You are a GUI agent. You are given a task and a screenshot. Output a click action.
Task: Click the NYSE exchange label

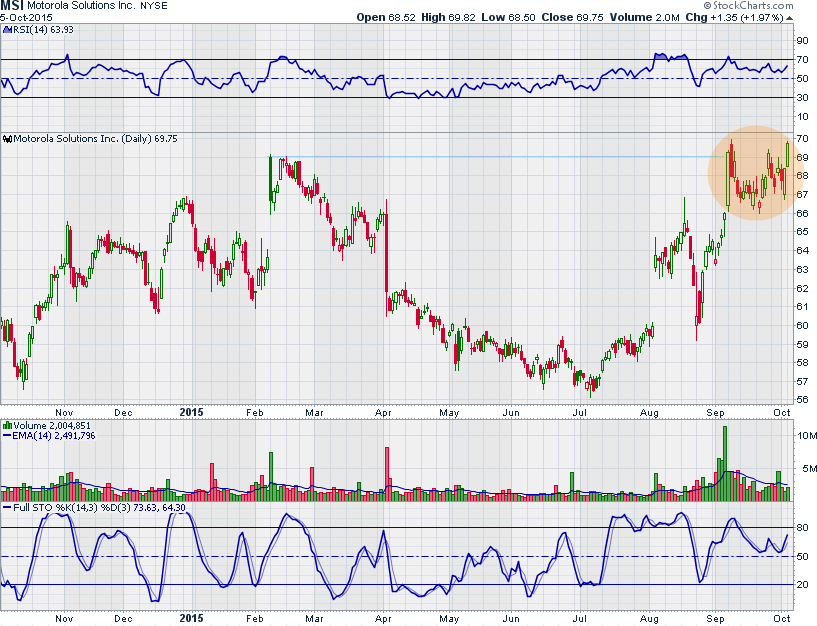pyautogui.click(x=154, y=6)
